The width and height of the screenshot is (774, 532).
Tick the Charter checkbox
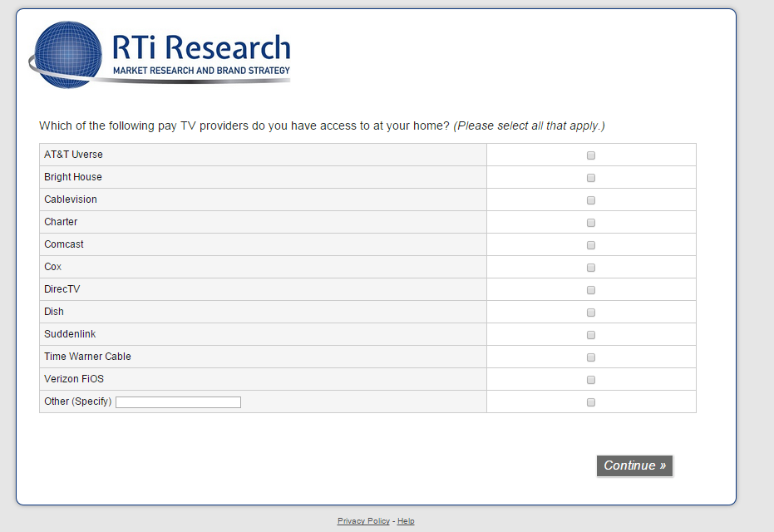591,223
